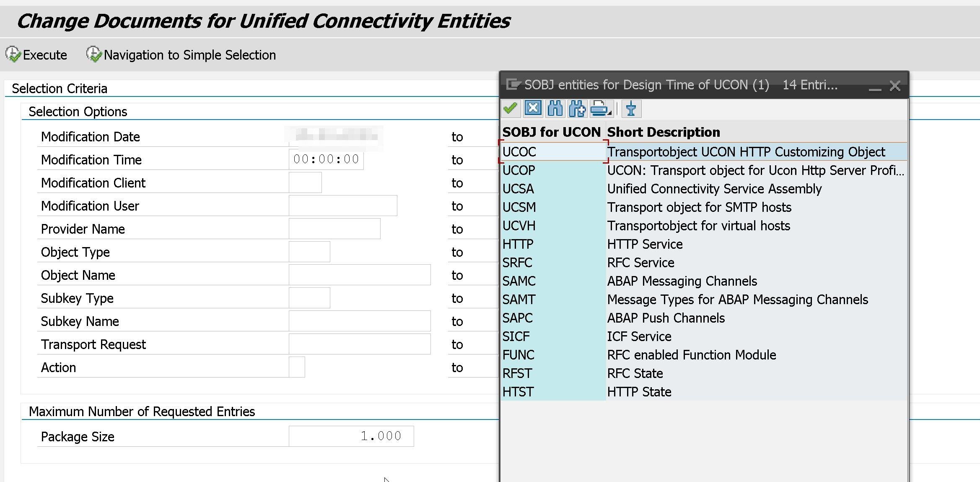This screenshot has width=980, height=482.
Task: Select the UCOP entry
Action: click(x=553, y=170)
